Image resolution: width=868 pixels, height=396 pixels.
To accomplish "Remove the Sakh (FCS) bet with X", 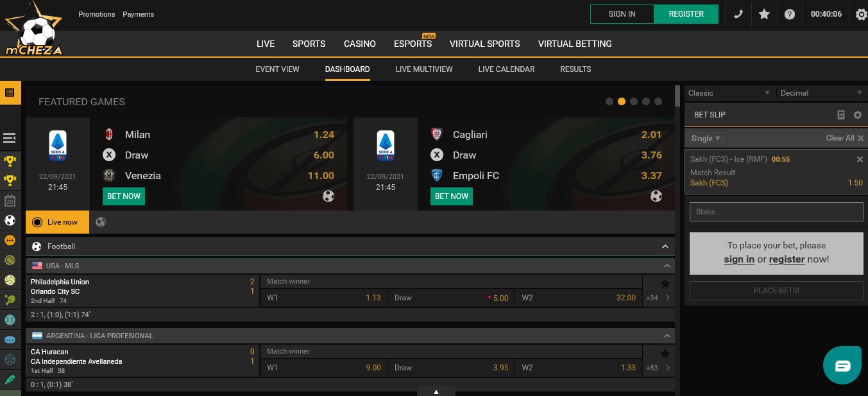I will pos(860,159).
